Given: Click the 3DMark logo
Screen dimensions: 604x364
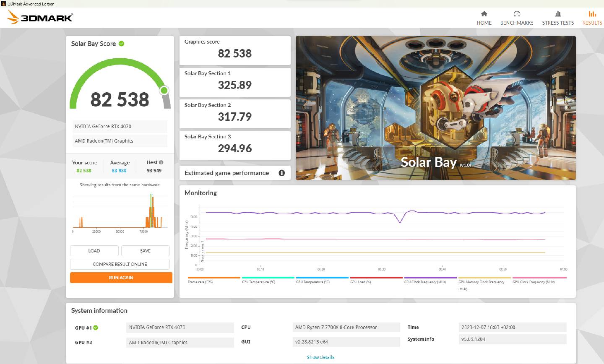Looking at the screenshot, I should pos(40,17).
